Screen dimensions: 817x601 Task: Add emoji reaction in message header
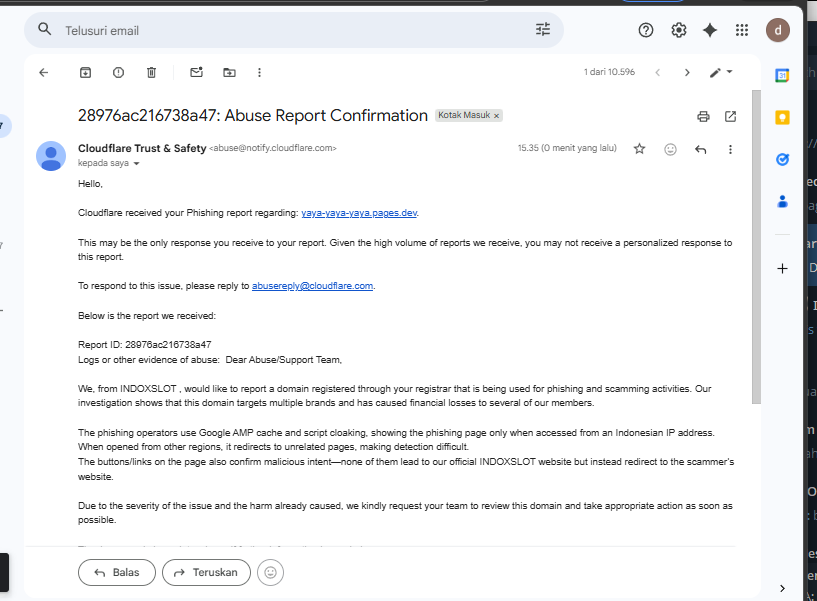pos(671,150)
